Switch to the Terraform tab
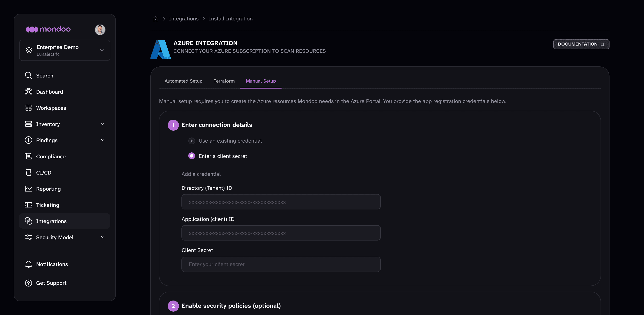 pos(224,81)
